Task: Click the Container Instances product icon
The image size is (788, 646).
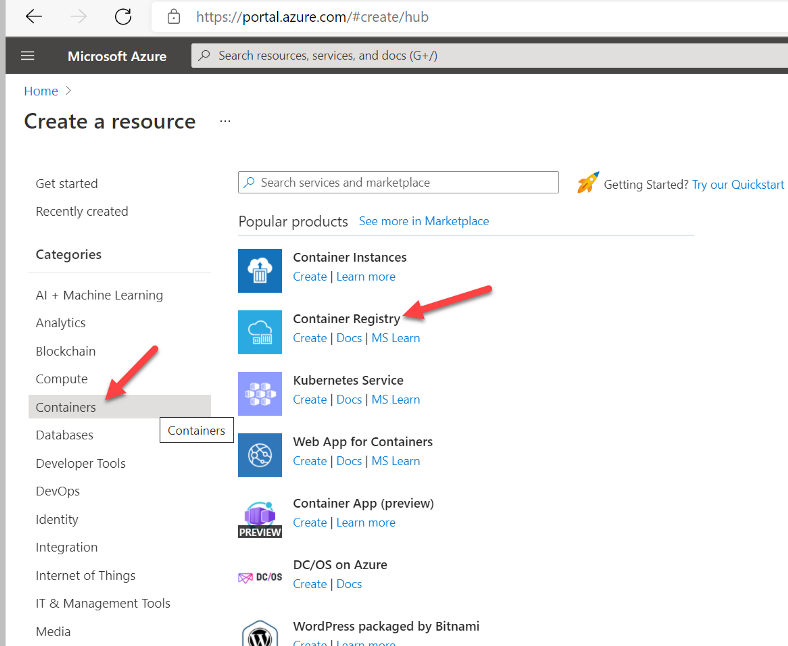Action: (260, 270)
